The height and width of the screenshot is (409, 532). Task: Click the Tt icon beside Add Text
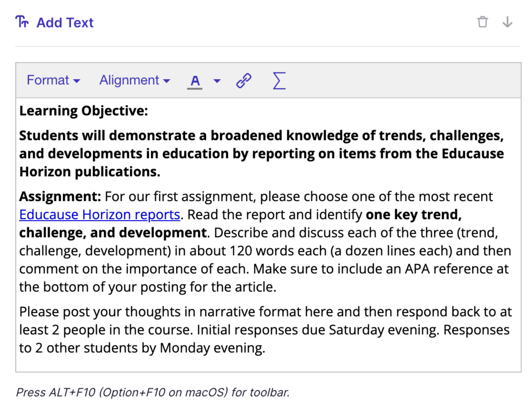tap(22, 22)
